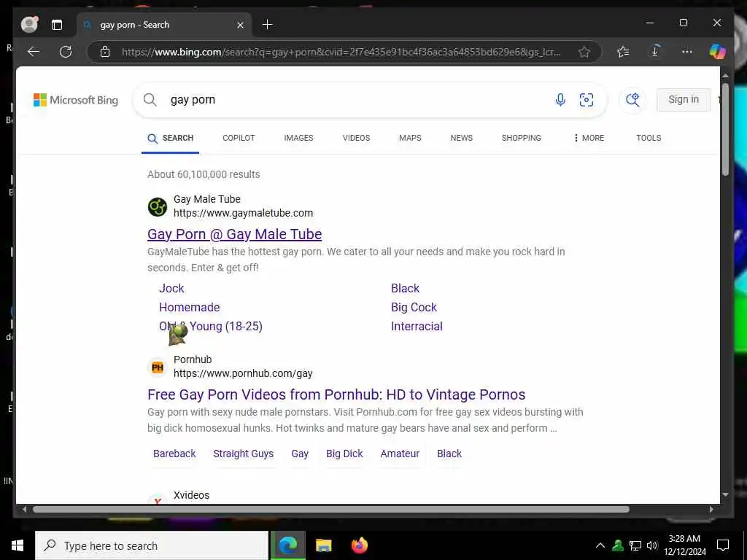Screen dimensions: 747x560
Task: Click the magnifier icon in search box
Action: 150,99
